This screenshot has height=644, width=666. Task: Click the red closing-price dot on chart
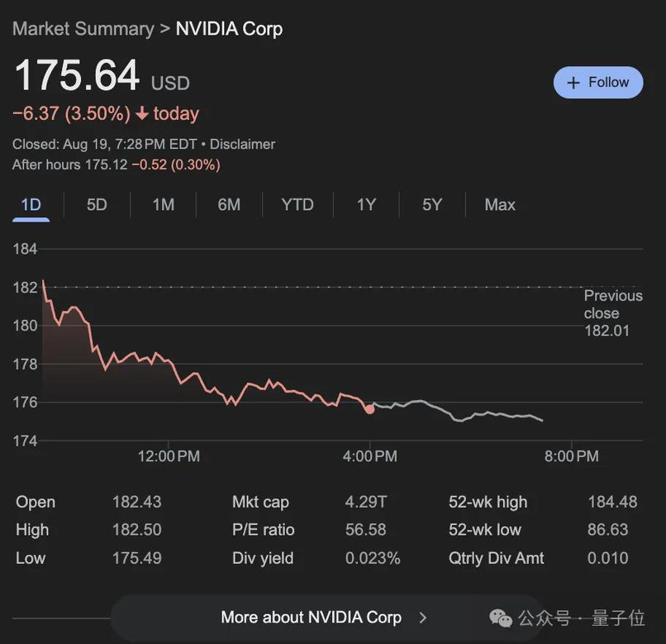[369, 409]
